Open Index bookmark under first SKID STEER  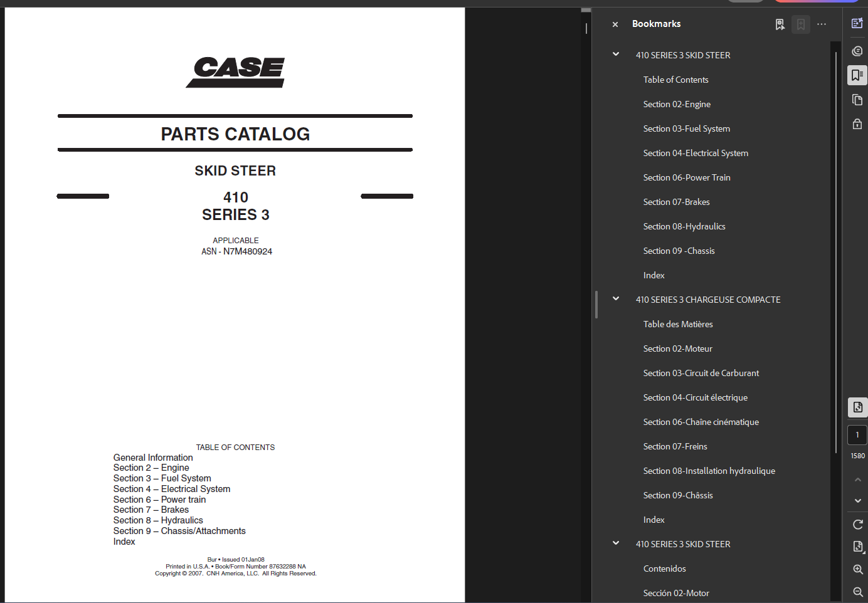(654, 275)
